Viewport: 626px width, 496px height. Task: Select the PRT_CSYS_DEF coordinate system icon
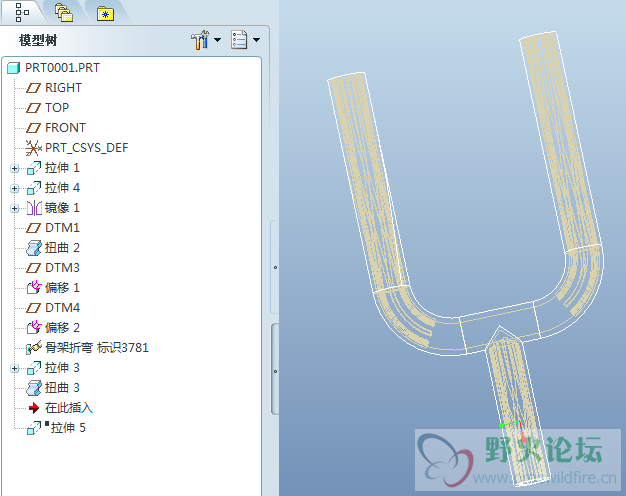[x=34, y=148]
